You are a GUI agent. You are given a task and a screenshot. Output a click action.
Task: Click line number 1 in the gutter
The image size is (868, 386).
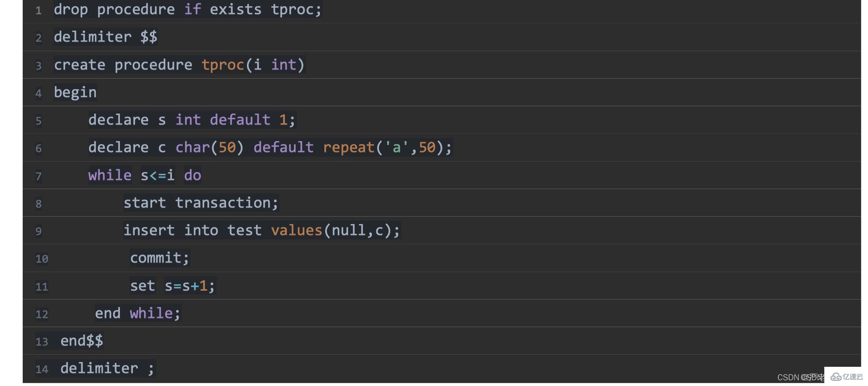(39, 10)
